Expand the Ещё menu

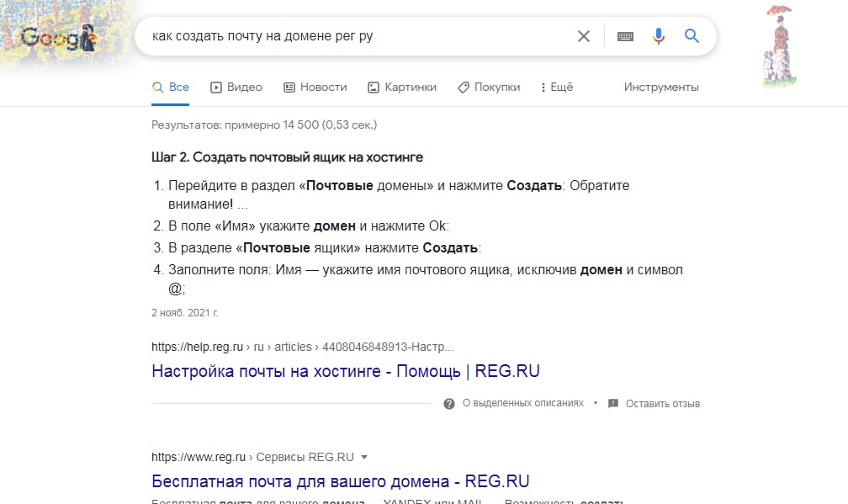click(557, 87)
